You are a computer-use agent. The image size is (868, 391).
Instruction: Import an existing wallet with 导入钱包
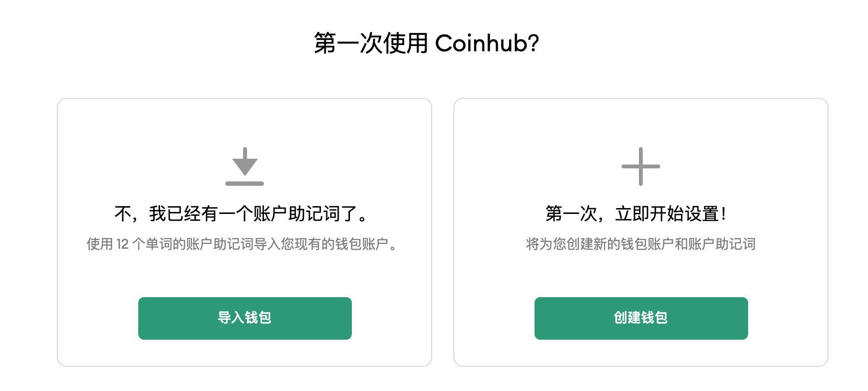pos(245,318)
